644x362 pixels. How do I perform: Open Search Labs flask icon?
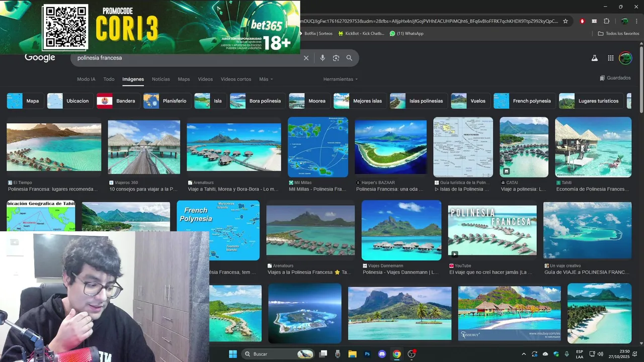coord(594,58)
